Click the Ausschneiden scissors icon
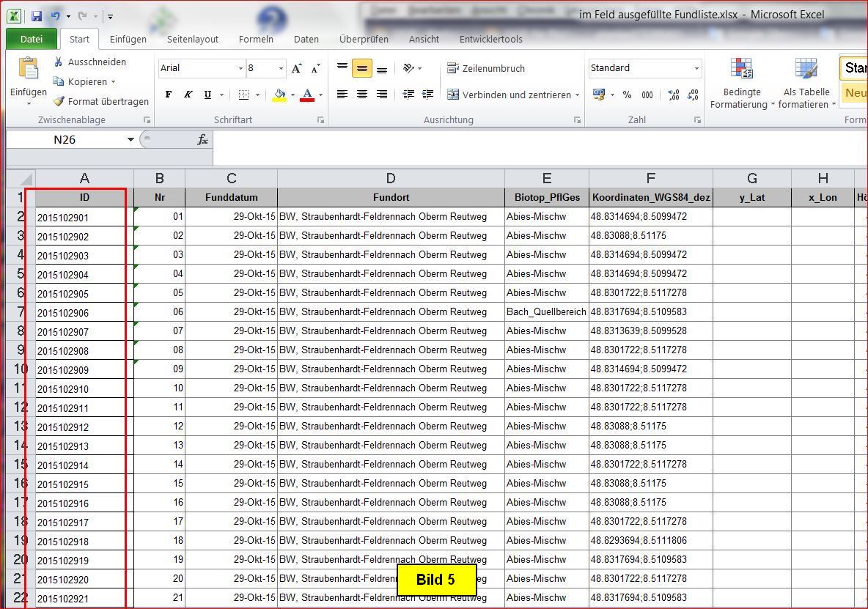The width and height of the screenshot is (868, 609). point(59,62)
